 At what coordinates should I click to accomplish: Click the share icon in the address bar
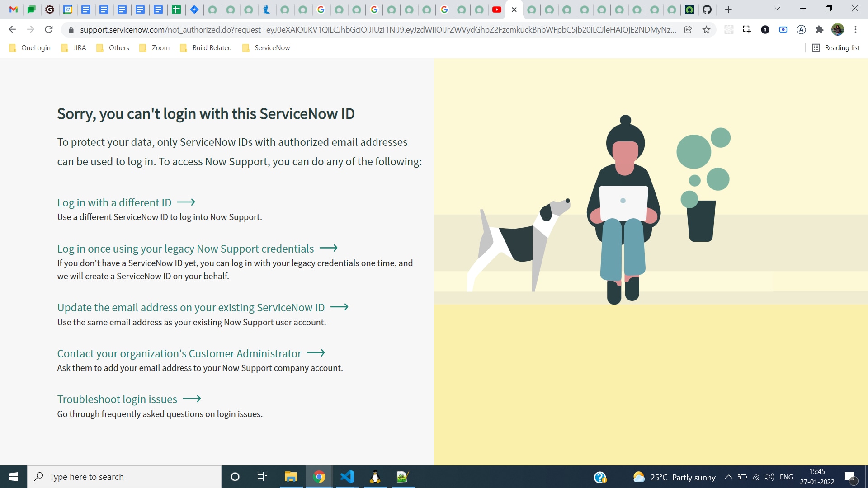tap(688, 29)
